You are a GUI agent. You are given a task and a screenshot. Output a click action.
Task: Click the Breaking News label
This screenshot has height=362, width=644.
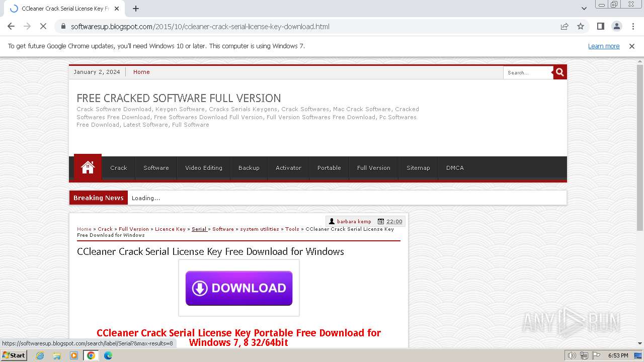(99, 198)
